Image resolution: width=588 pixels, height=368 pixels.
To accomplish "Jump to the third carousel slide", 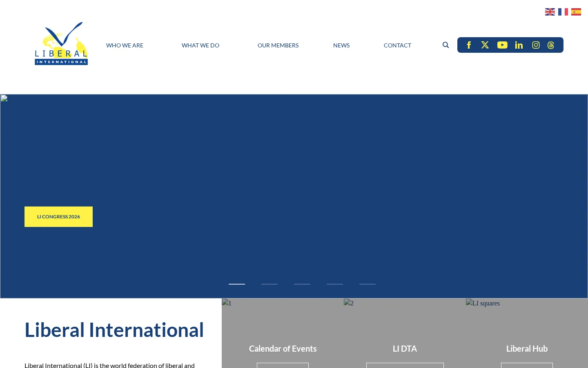I will (x=302, y=284).
